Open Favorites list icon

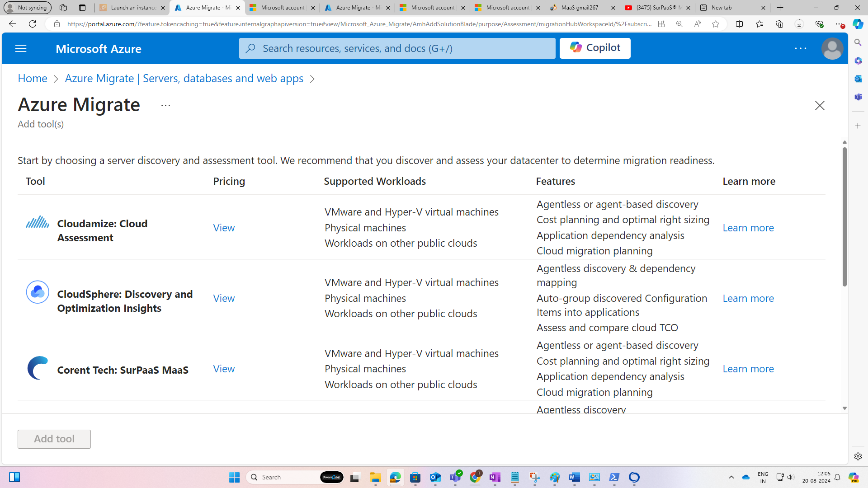(759, 24)
